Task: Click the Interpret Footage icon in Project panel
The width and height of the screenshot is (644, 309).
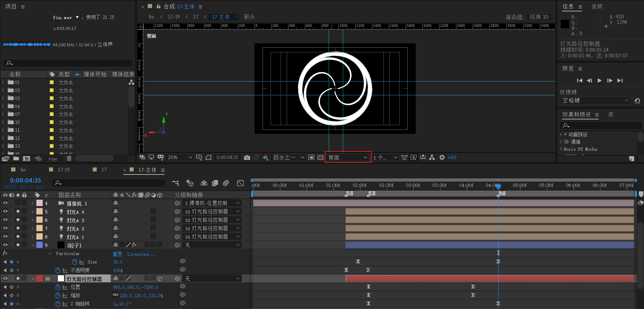Action: (5, 158)
